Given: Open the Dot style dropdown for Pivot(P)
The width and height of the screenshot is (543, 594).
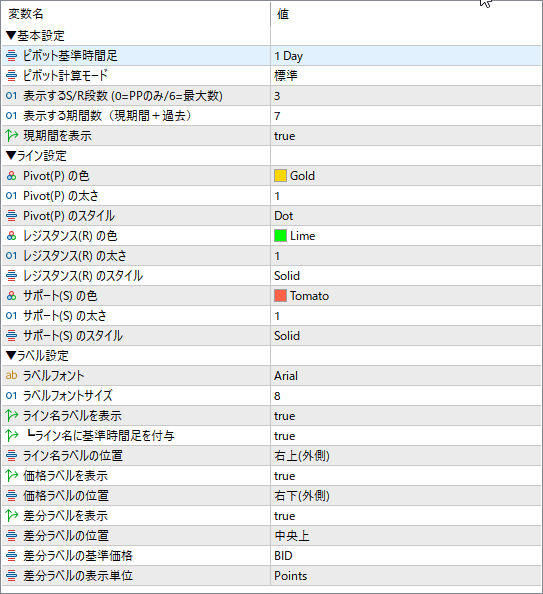Looking at the screenshot, I should point(406,216).
